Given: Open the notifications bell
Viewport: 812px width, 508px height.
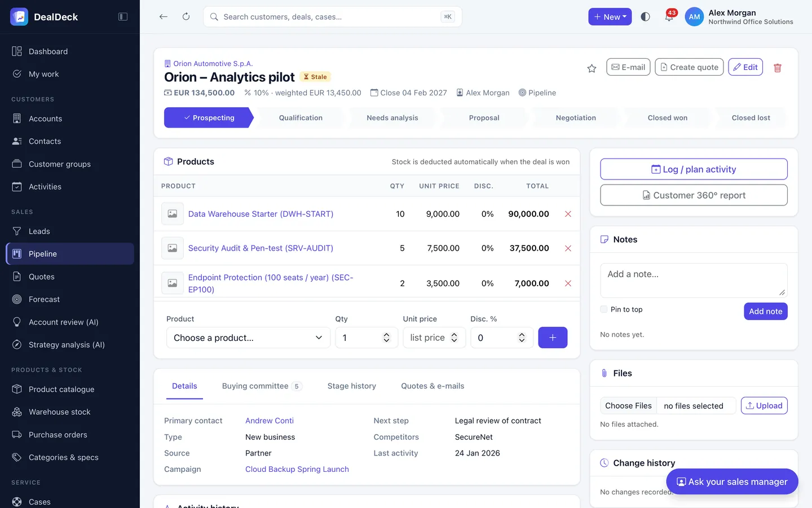Looking at the screenshot, I should click(669, 17).
